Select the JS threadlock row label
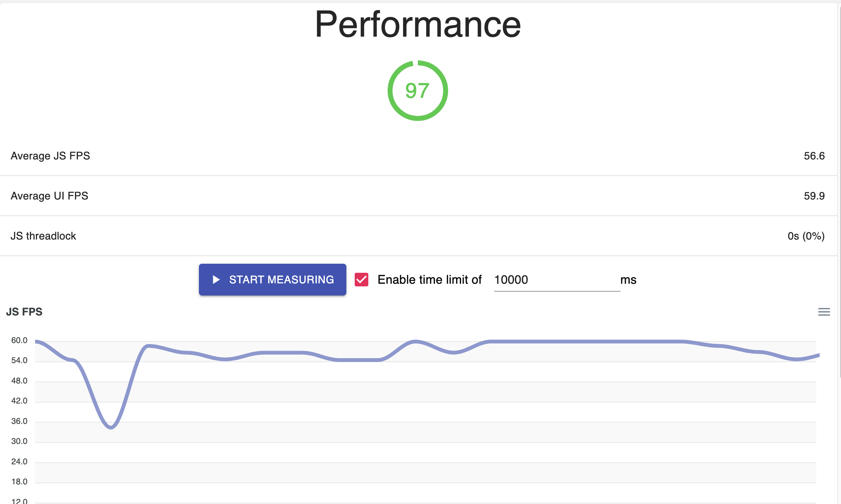The width and height of the screenshot is (841, 504). (43, 236)
